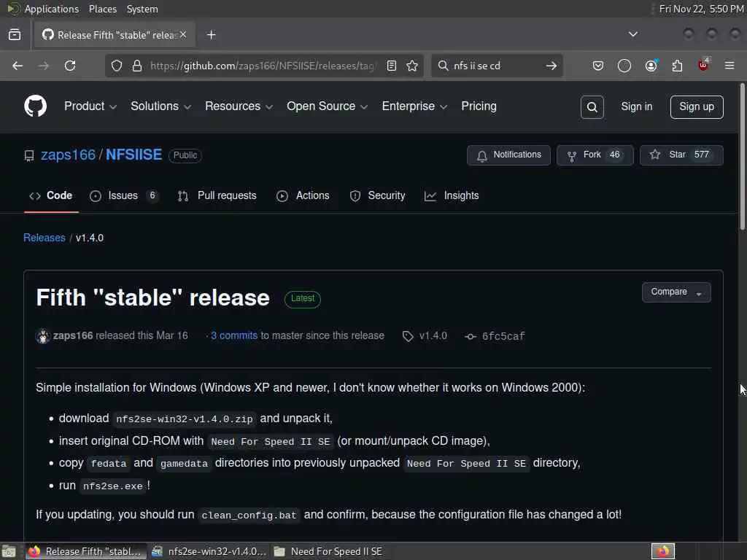Click the search field containing nfs ii se cd

pos(495,66)
